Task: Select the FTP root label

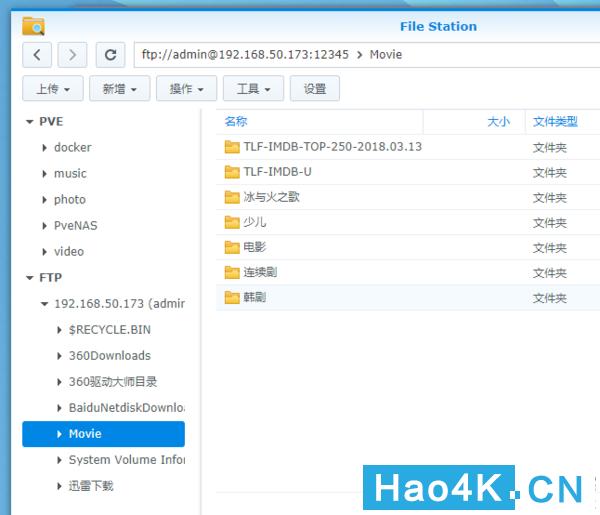Action: (x=51, y=277)
